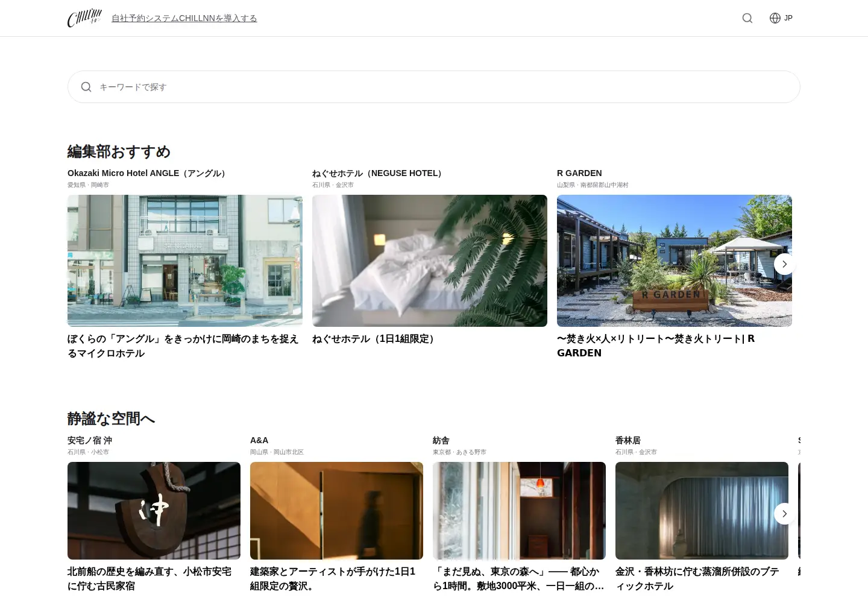Click the ねぐせホテル（NEGUSE HOTEL） title
Viewport: 868px width, 603px height.
coord(379,173)
